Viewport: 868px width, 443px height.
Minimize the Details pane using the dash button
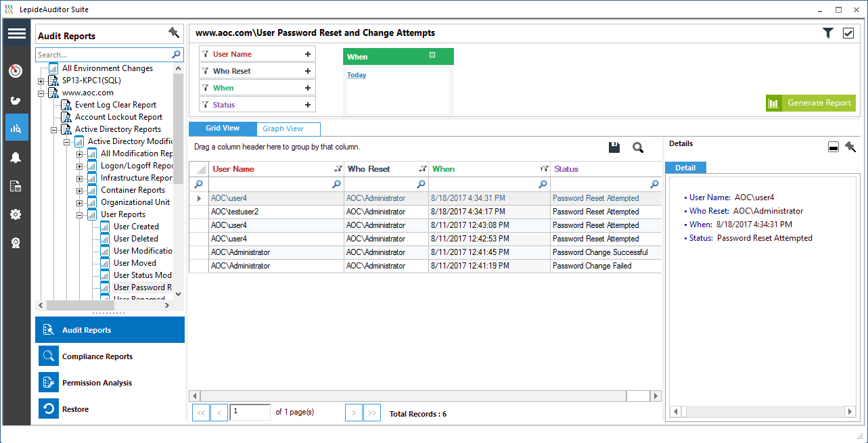click(x=834, y=147)
